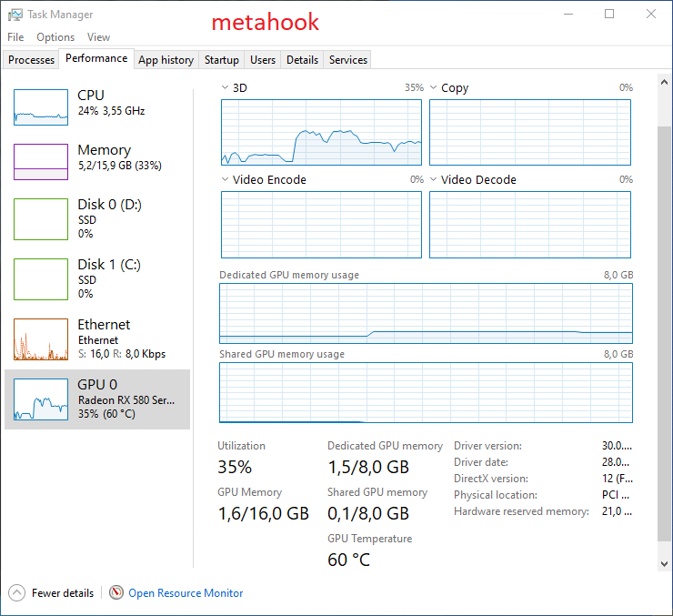This screenshot has width=673, height=616.
Task: Click the 'DirectX version:' label
Action: coord(491,479)
